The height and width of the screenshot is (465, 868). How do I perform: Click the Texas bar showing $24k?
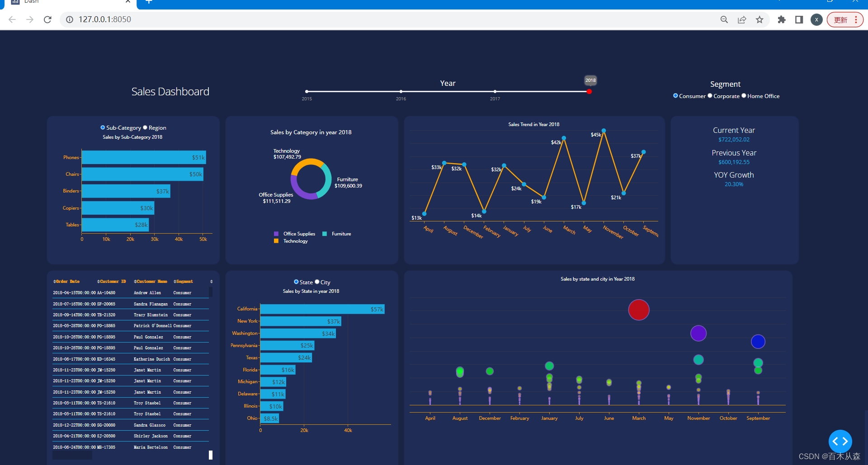coord(286,357)
